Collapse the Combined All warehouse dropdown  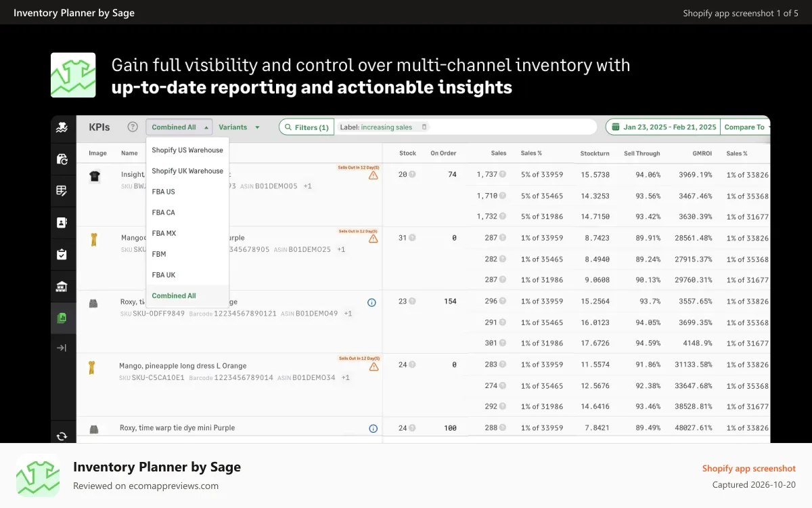pyautogui.click(x=179, y=127)
